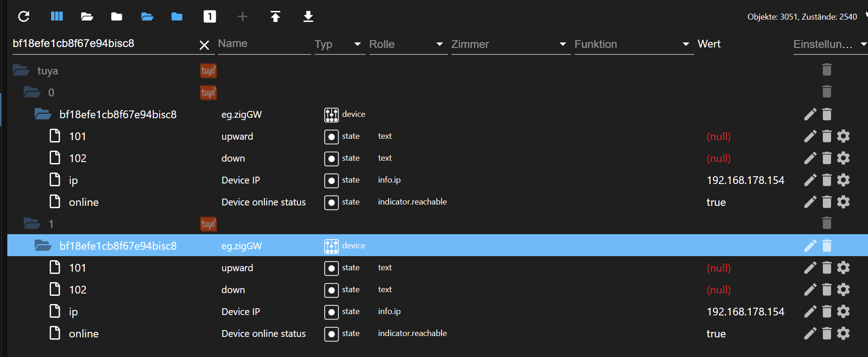Screen dimensions: 868x357
Task: Delete state 102 down in instance 1
Action: [x=827, y=289]
